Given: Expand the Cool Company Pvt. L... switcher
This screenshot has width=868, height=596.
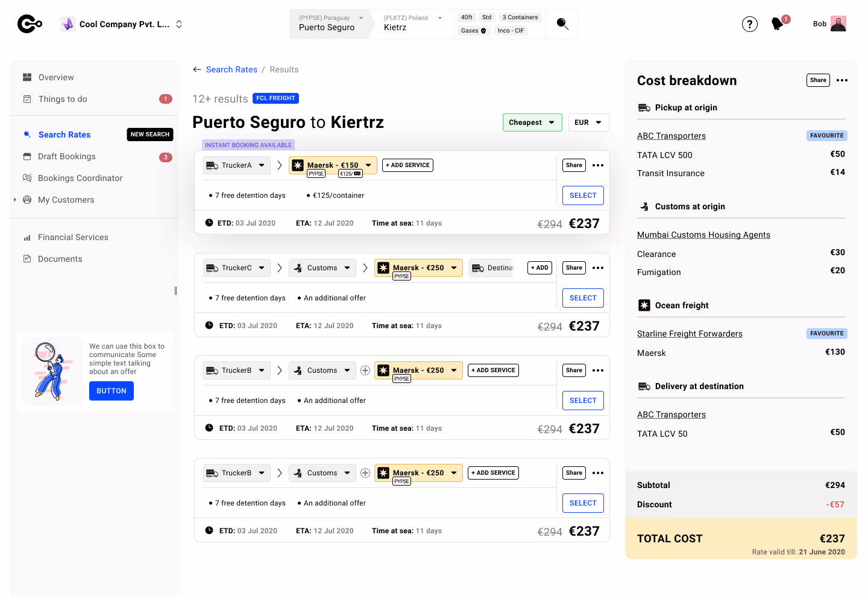Looking at the screenshot, I should (x=179, y=24).
